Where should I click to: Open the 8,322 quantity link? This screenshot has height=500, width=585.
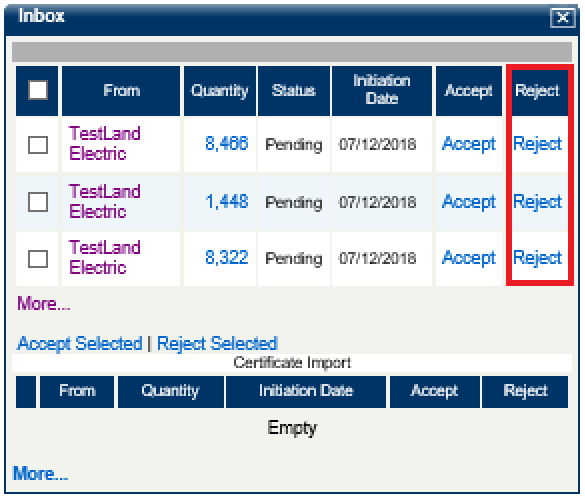click(x=226, y=257)
